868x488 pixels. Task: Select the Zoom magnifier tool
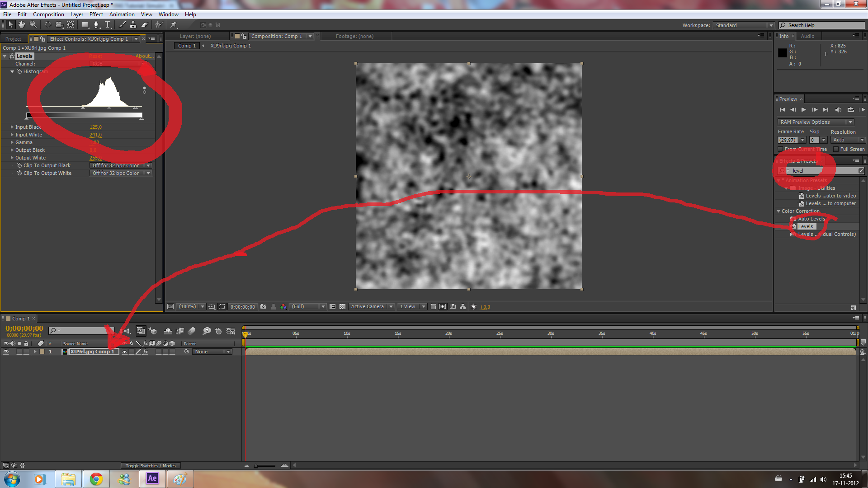(x=33, y=24)
